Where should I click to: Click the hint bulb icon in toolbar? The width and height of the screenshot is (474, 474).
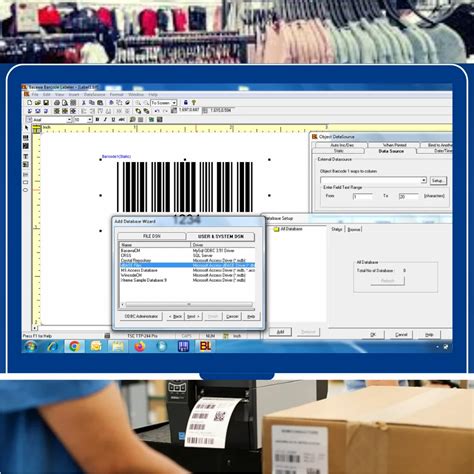(x=194, y=103)
